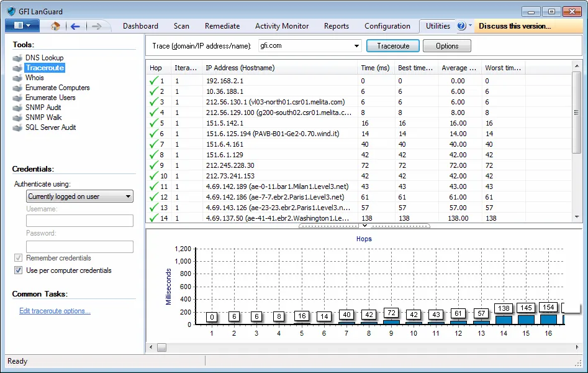Open the Activity Monitor tab
The image size is (588, 373).
pos(282,26)
